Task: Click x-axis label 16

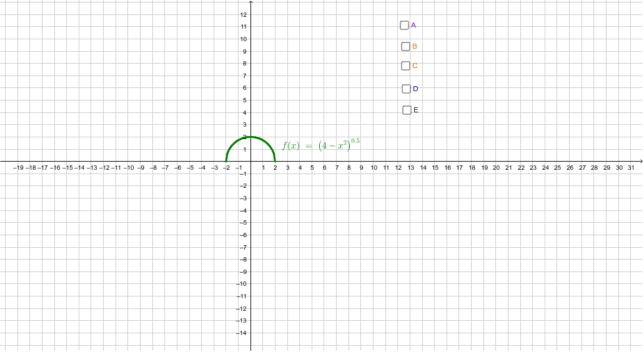Action: (x=448, y=168)
